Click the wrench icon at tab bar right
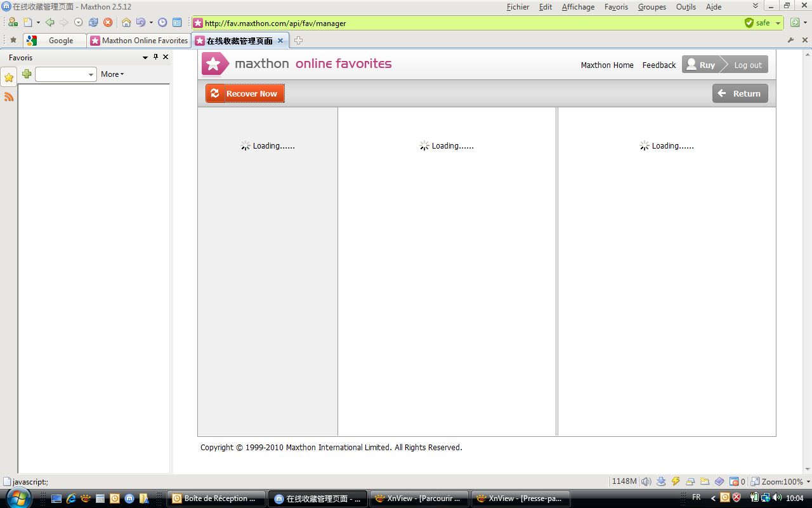Image resolution: width=812 pixels, height=508 pixels. tap(790, 40)
